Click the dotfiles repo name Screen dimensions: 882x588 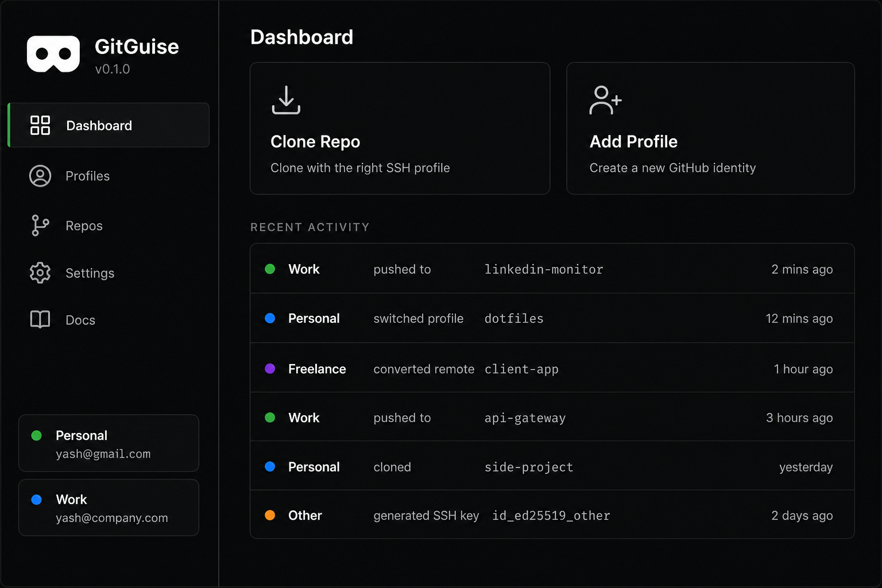pyautogui.click(x=514, y=319)
